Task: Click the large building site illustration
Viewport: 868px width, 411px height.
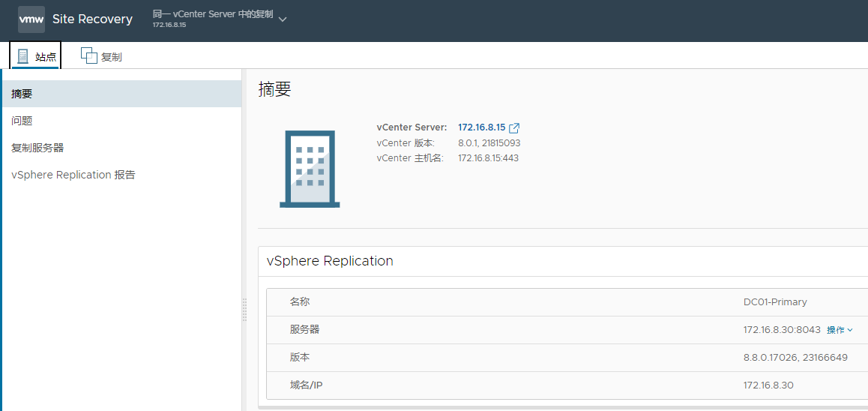Action: (310, 169)
